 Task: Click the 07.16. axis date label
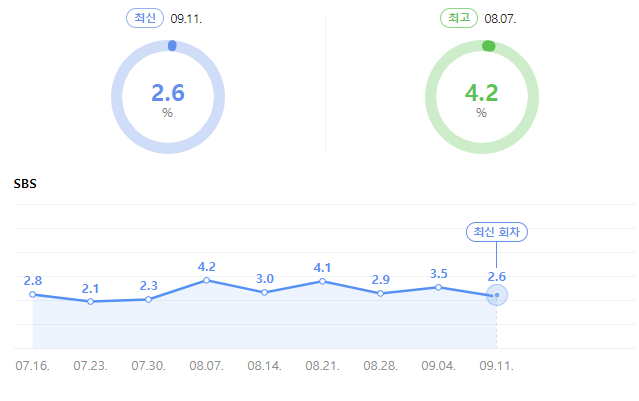(x=33, y=366)
